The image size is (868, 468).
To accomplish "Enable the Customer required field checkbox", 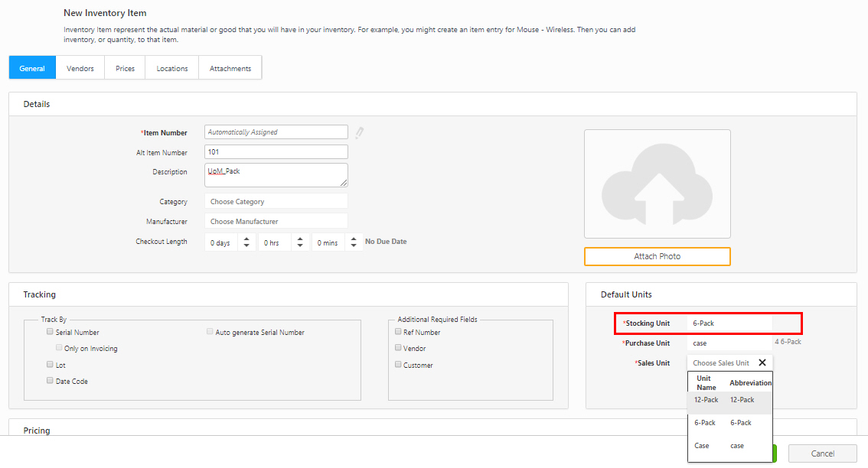I will pos(398,365).
